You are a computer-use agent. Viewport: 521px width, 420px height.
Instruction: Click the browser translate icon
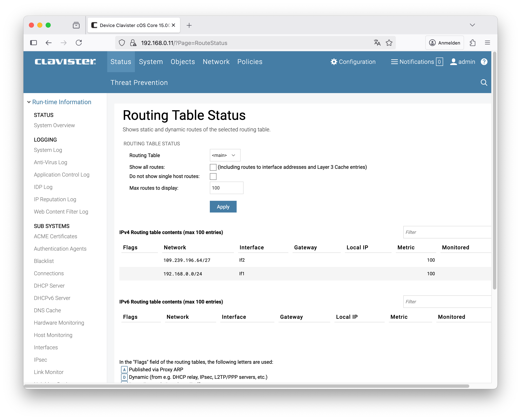click(377, 43)
